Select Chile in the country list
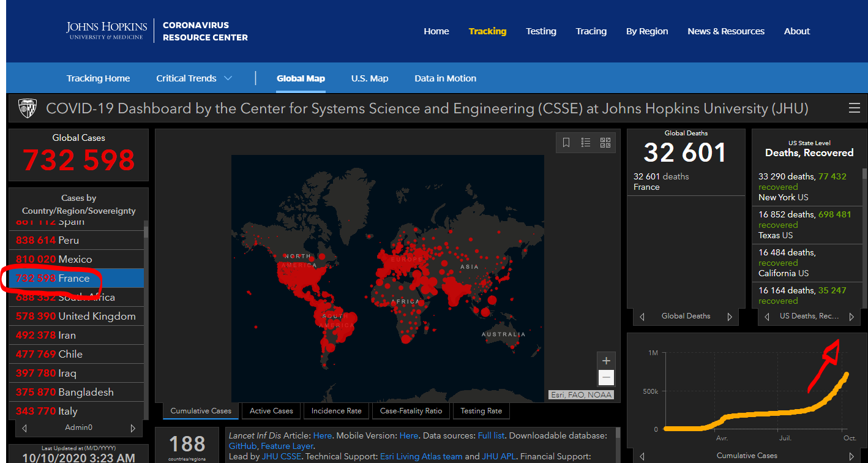Image resolution: width=868 pixels, height=463 pixels. (x=77, y=354)
